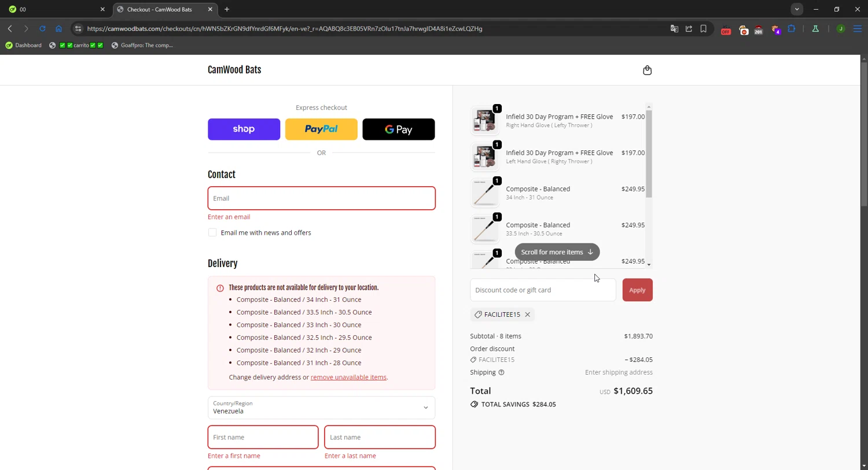Screen dimensions: 868x470
Task: Open the Goaffpro bookmark
Action: click(x=142, y=45)
